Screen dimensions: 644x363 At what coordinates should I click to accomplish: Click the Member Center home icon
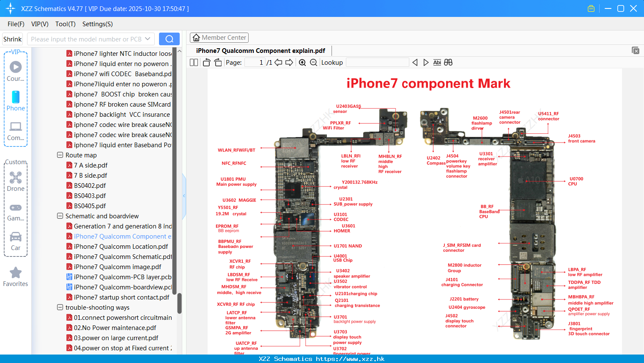click(x=196, y=38)
